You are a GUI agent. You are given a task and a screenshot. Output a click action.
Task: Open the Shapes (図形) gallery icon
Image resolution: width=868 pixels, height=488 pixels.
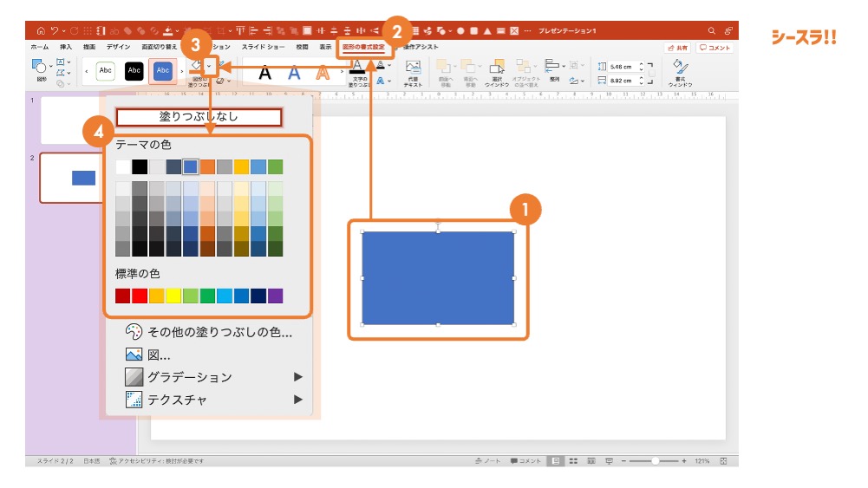tap(39, 67)
